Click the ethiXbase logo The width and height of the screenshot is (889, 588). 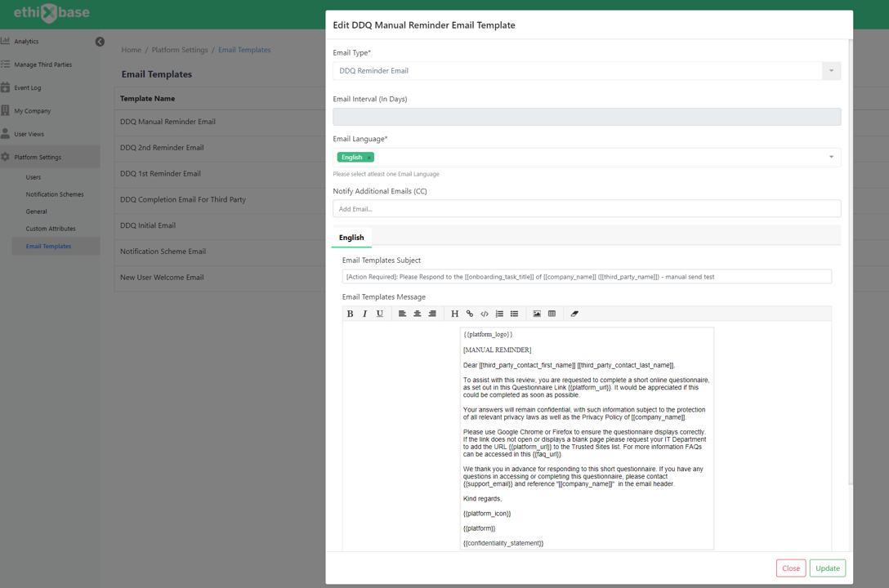point(51,12)
